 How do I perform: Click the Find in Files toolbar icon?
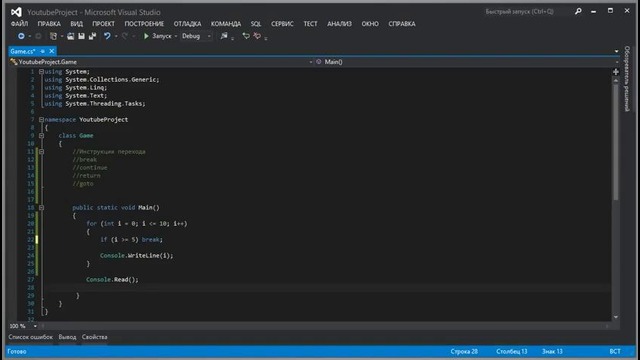224,36
